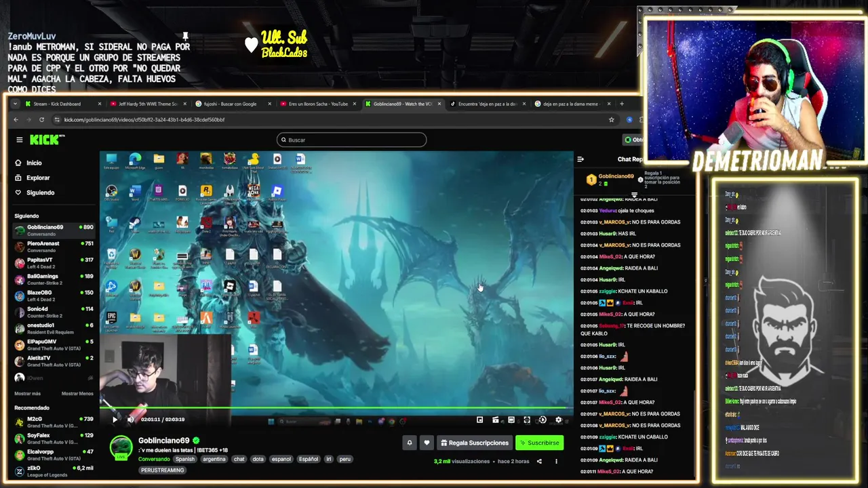Play the VOD with play button
Viewport: 868px width, 488px height.
click(115, 420)
